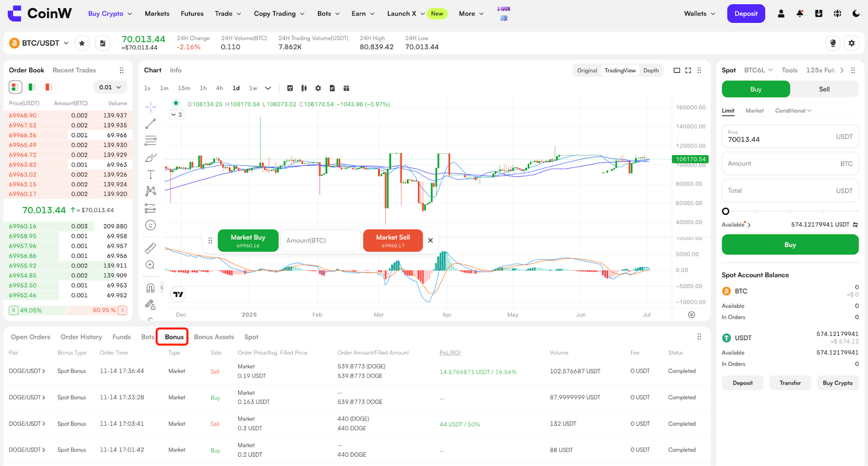Select the Market order type tab
868x466 pixels.
click(x=755, y=111)
